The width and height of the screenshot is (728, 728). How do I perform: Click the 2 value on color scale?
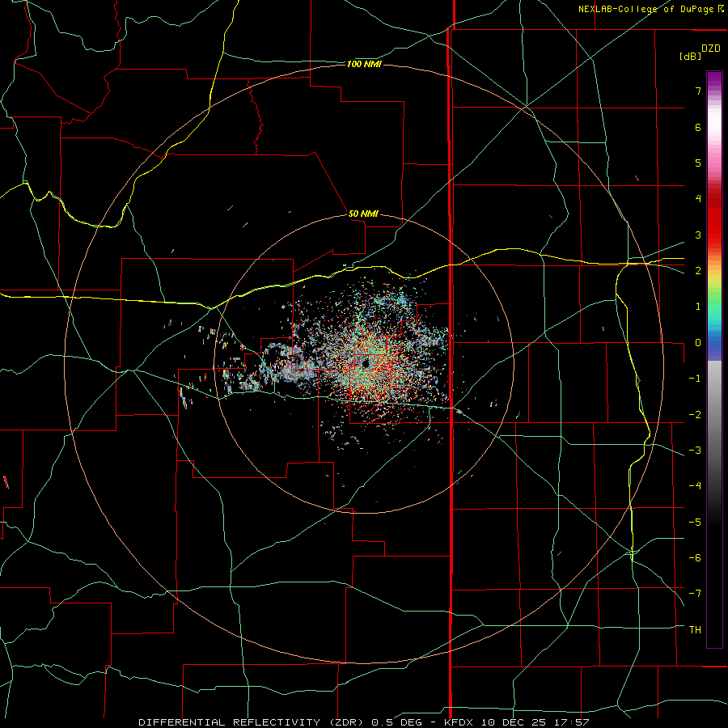(x=698, y=271)
